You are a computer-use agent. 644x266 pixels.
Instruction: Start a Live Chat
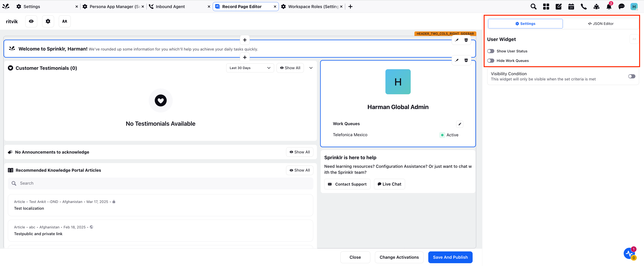coord(389,184)
